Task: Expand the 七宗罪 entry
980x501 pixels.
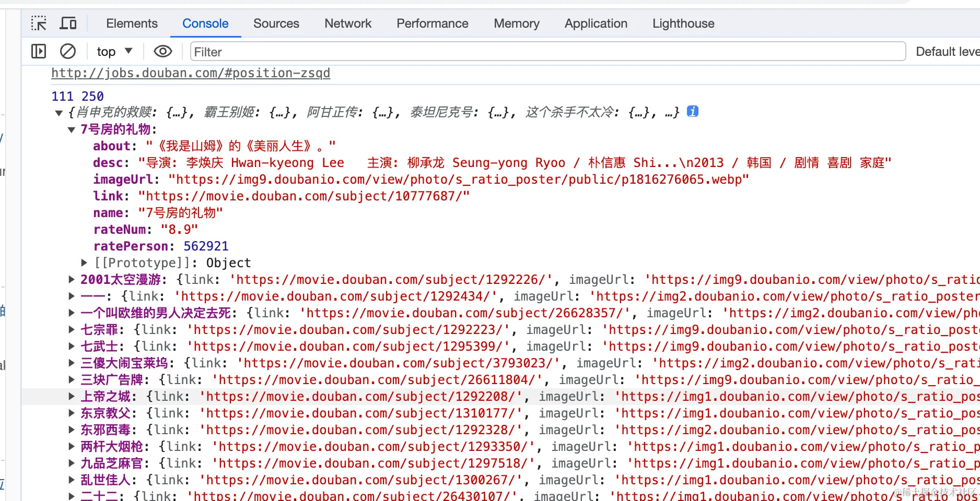Action: coord(72,329)
